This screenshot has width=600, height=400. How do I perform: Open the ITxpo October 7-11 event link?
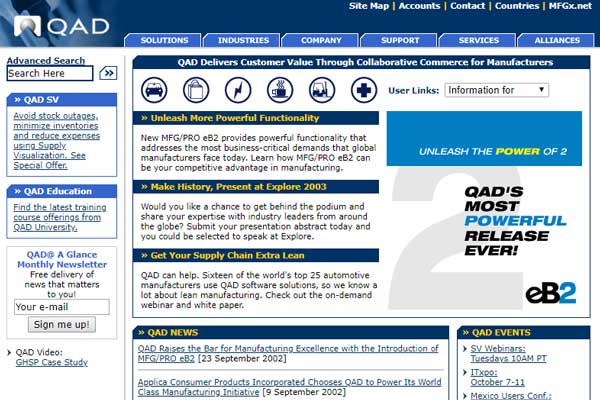pos(497,377)
